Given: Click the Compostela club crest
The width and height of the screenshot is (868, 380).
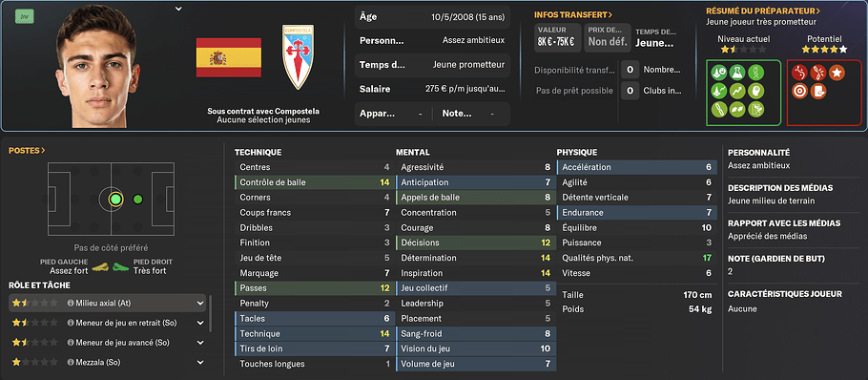Looking at the screenshot, I should pyautogui.click(x=299, y=57).
